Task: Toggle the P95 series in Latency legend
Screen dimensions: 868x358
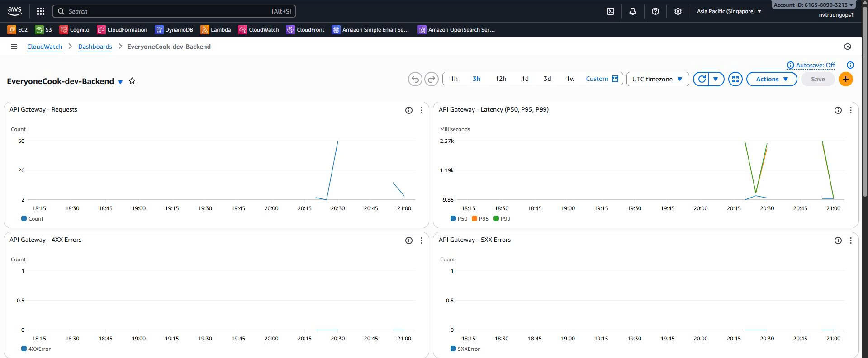Action: (x=480, y=219)
